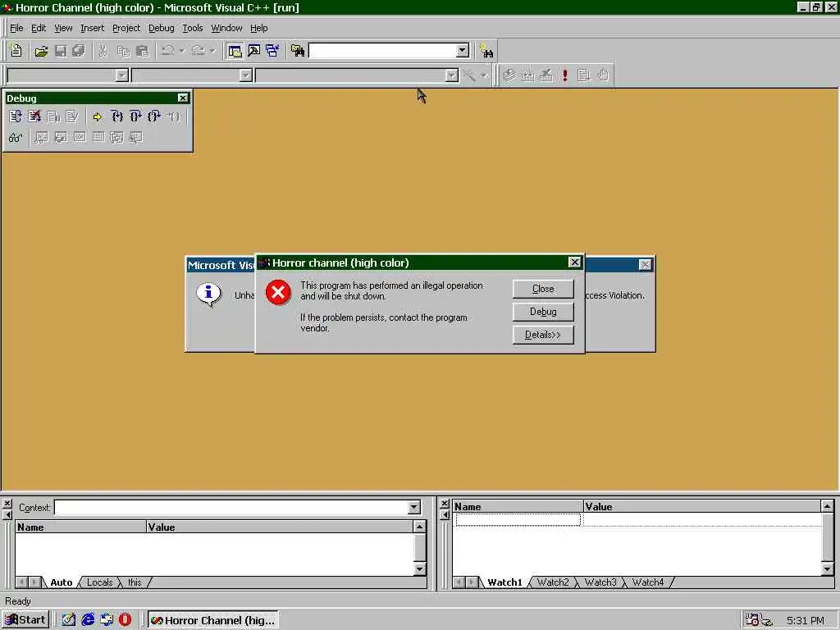Click Run to Cursor debug icon

click(174, 116)
